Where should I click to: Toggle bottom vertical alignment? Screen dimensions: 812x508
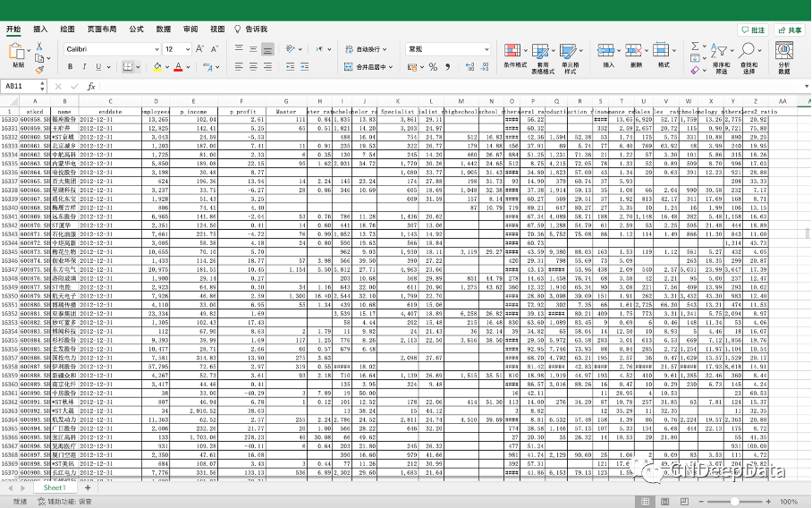point(267,49)
